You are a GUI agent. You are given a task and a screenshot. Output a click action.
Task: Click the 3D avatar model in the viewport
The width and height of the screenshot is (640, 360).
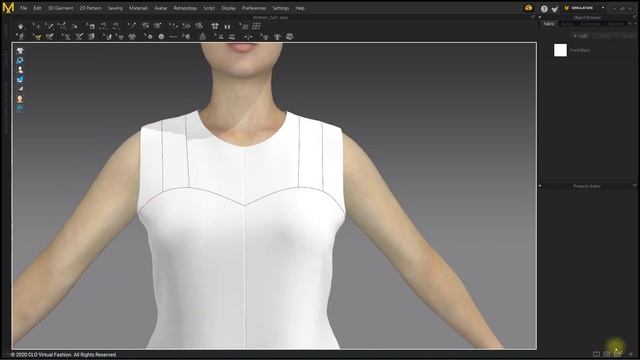point(245,196)
